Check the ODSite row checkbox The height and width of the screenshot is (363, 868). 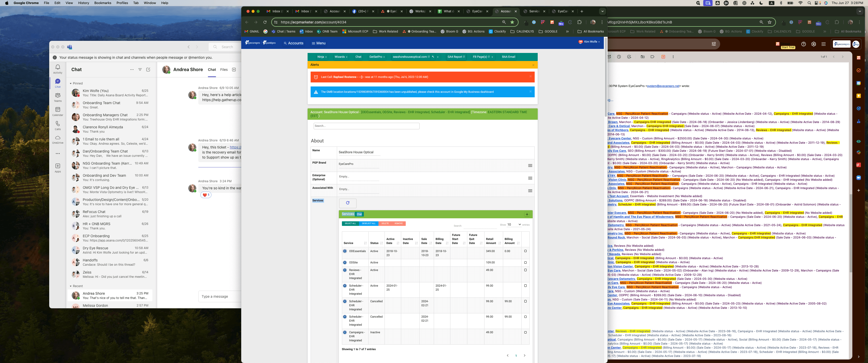(525, 263)
